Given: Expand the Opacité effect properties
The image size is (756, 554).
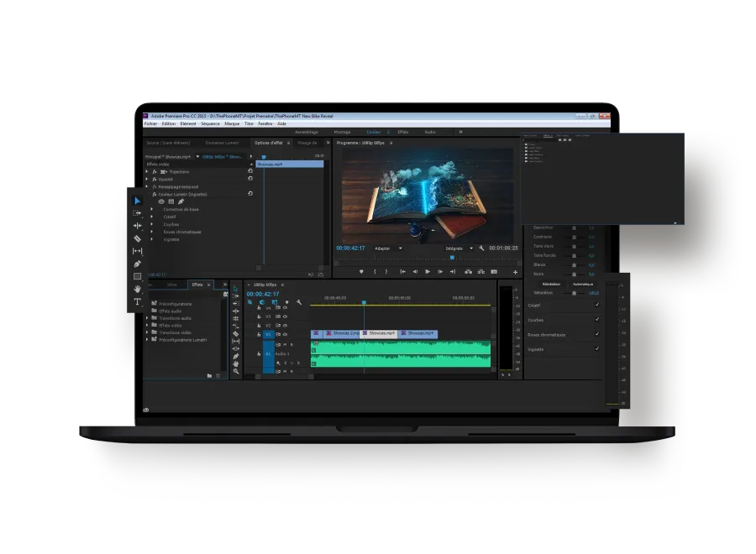Looking at the screenshot, I should (x=147, y=179).
